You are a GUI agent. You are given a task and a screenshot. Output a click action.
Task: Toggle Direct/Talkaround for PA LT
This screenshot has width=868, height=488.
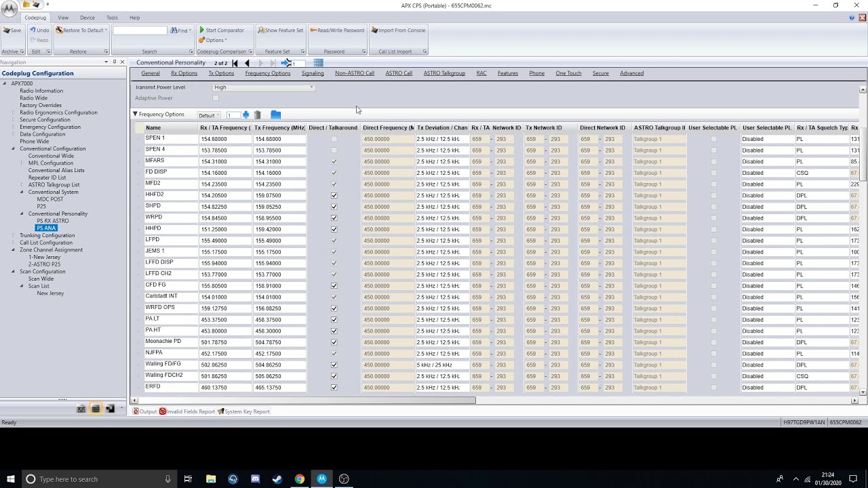coord(334,320)
